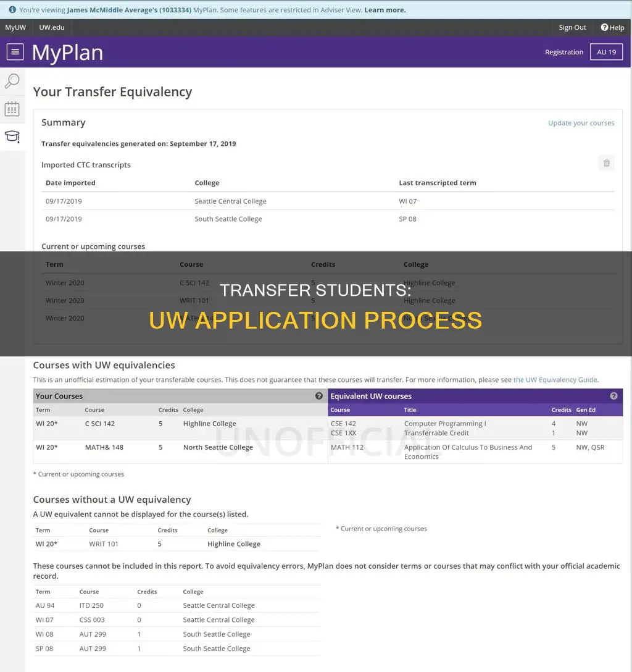Viewport: 632px width, 672px height.
Task: Click Learn more in the adviser banner
Action: [385, 10]
